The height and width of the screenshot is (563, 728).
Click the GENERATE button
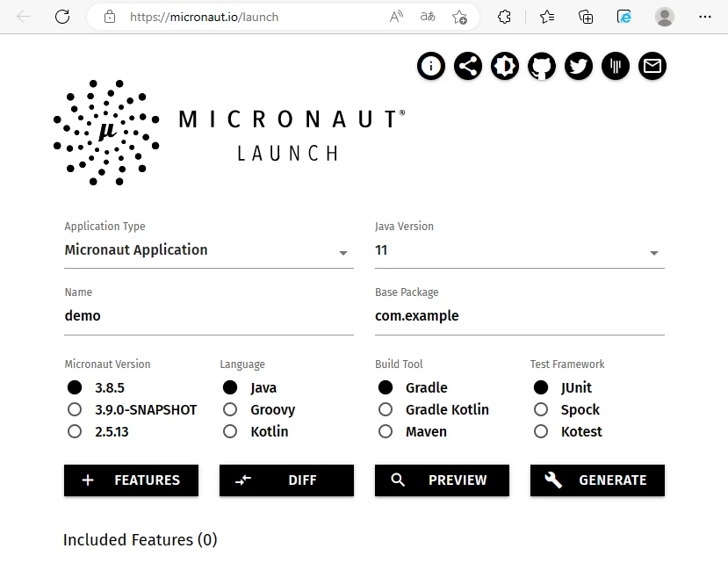[x=597, y=480]
